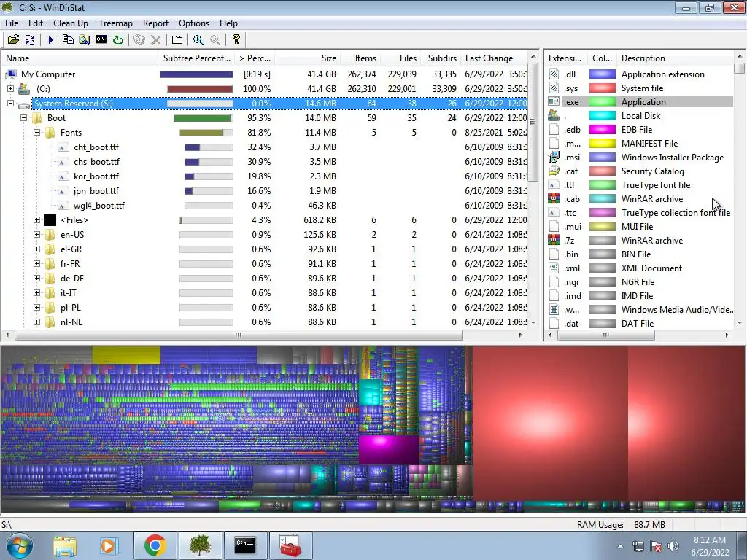Open the Clean Up menu
The width and height of the screenshot is (747, 560).
71,23
